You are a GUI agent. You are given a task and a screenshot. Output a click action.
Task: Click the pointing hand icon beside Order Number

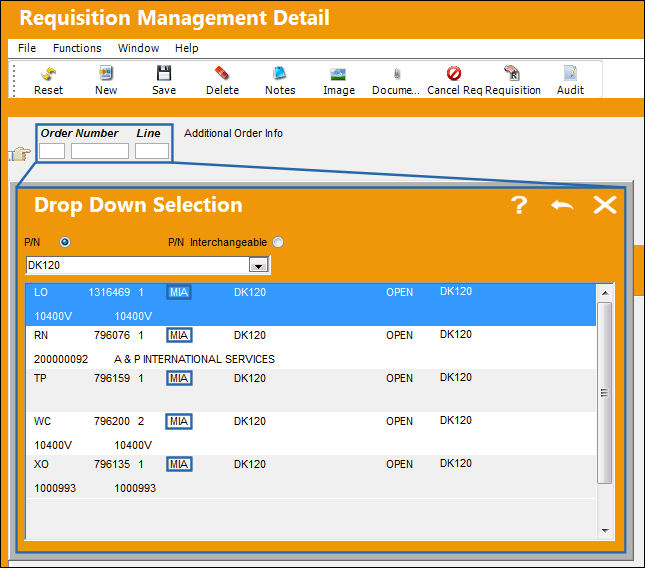coord(20,154)
